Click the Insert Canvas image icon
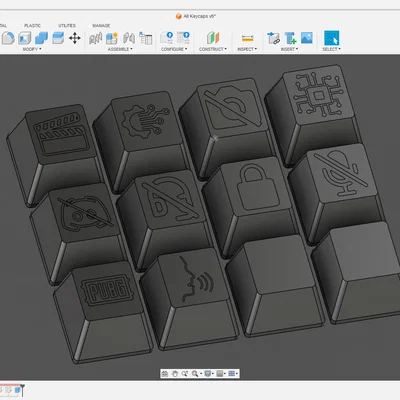The width and height of the screenshot is (400, 400). pos(307,38)
